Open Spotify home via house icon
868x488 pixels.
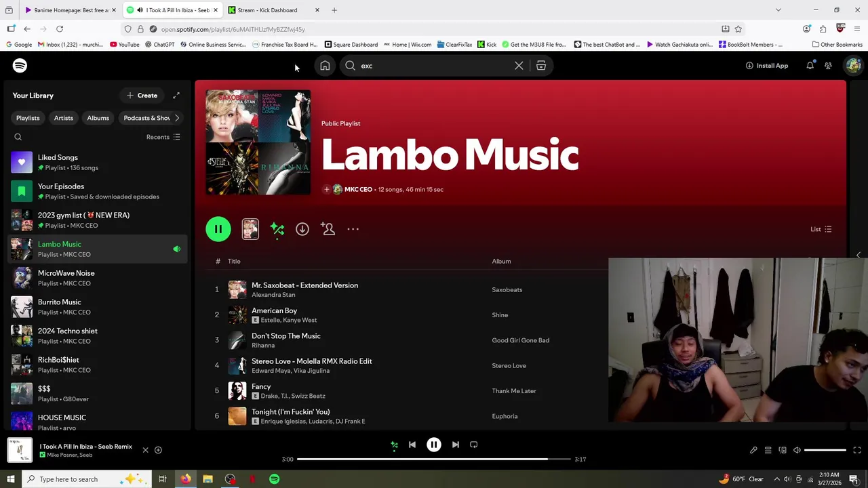[x=325, y=66]
